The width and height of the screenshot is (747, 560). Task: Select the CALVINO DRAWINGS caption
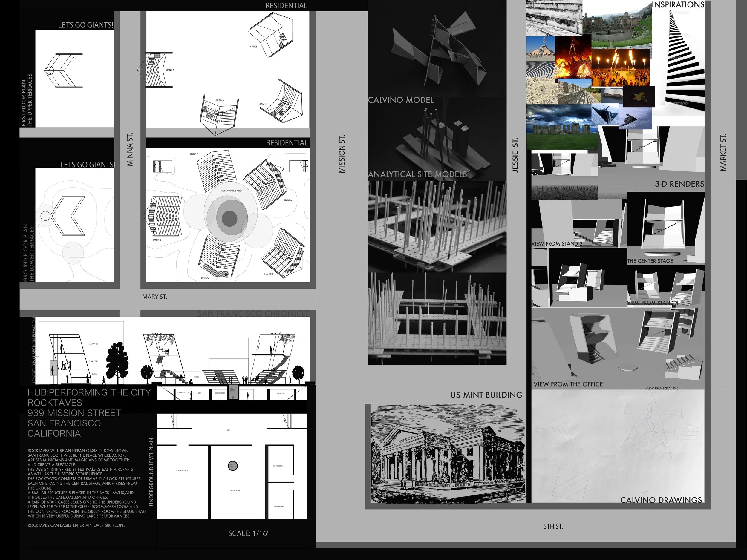tap(661, 500)
